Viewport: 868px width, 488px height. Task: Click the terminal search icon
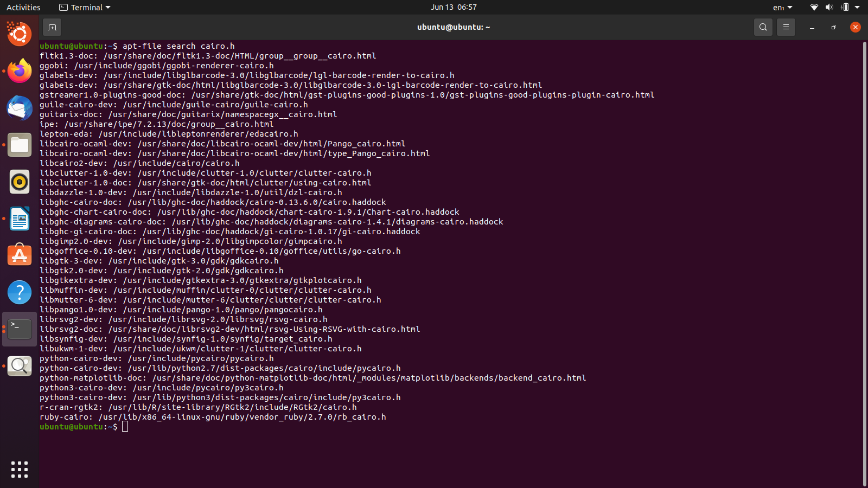coord(763,27)
